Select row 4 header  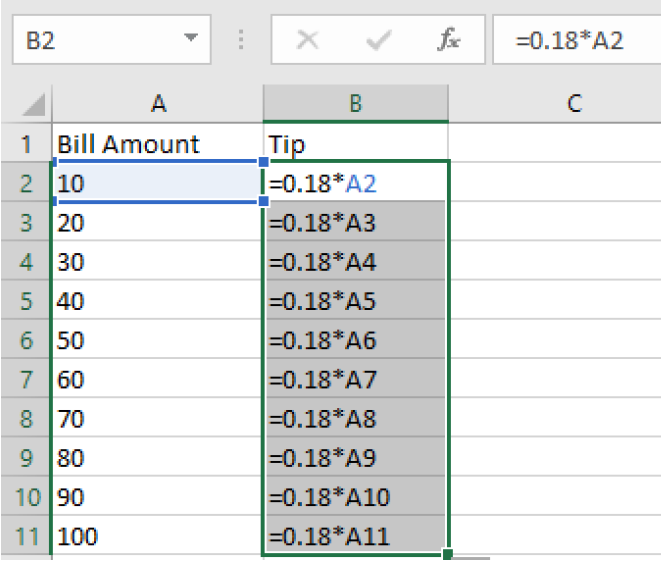click(26, 261)
